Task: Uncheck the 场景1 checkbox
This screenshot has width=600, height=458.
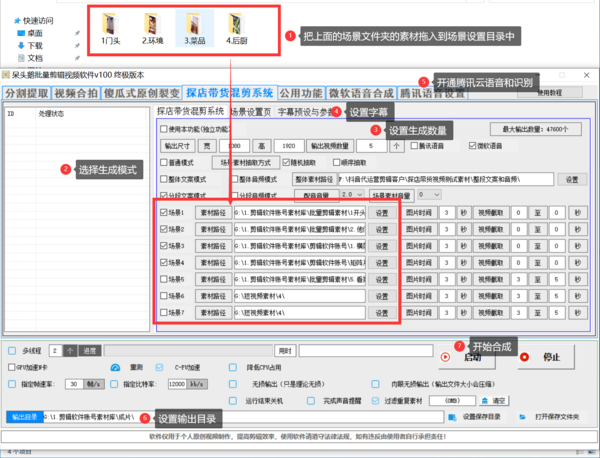Action: [165, 212]
